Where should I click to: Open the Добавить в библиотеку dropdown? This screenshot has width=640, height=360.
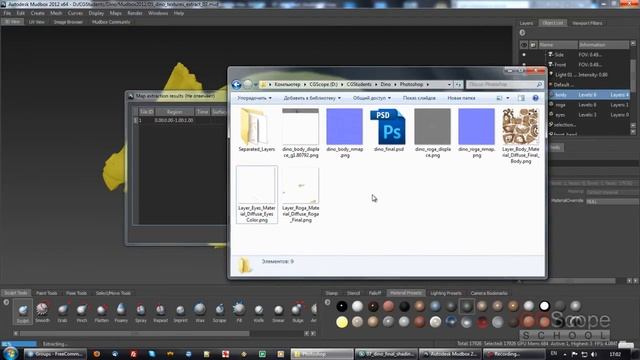[x=312, y=98]
